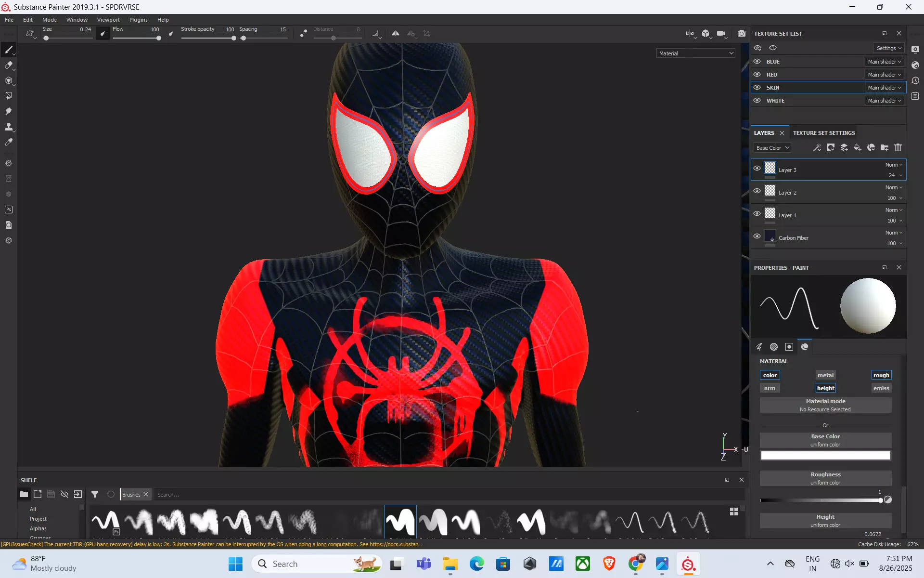
Task: Click the shelf filter funnel icon
Action: pyautogui.click(x=95, y=494)
